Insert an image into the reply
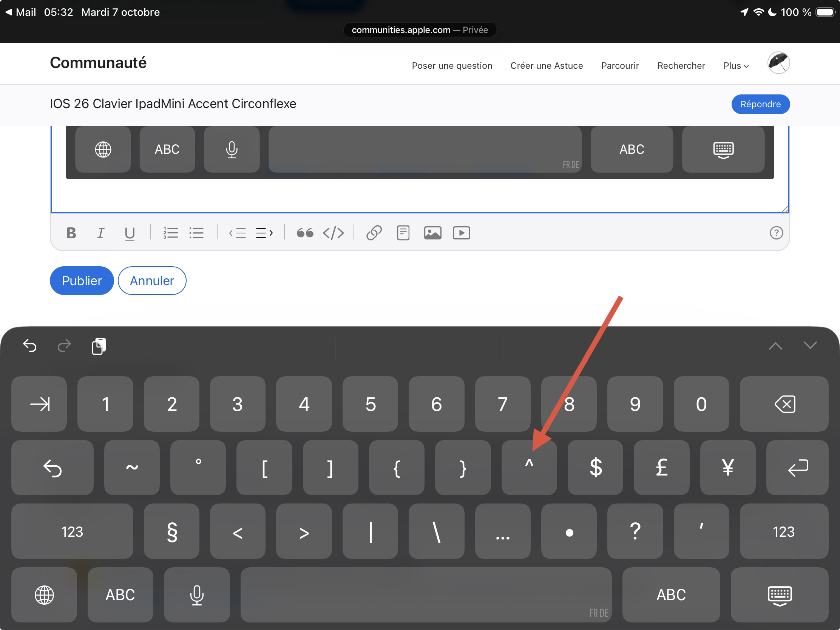This screenshot has width=840, height=630. [x=432, y=233]
